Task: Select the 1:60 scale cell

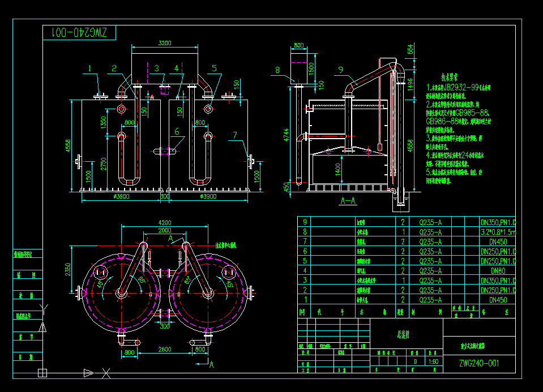Action: point(433,361)
